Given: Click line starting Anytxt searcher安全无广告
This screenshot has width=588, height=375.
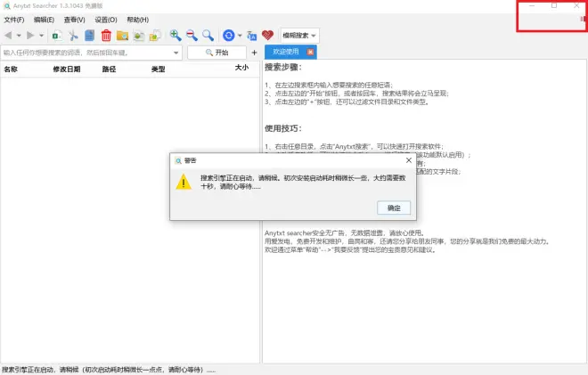Looking at the screenshot, I should (345, 232).
